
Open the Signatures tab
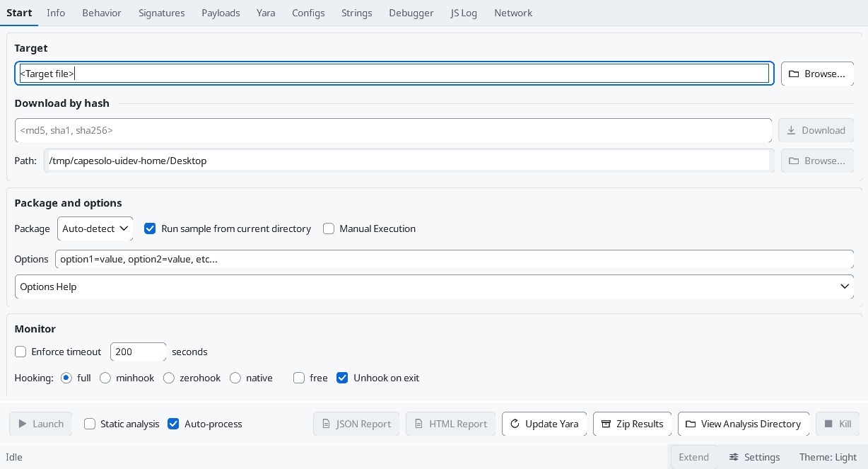[162, 13]
